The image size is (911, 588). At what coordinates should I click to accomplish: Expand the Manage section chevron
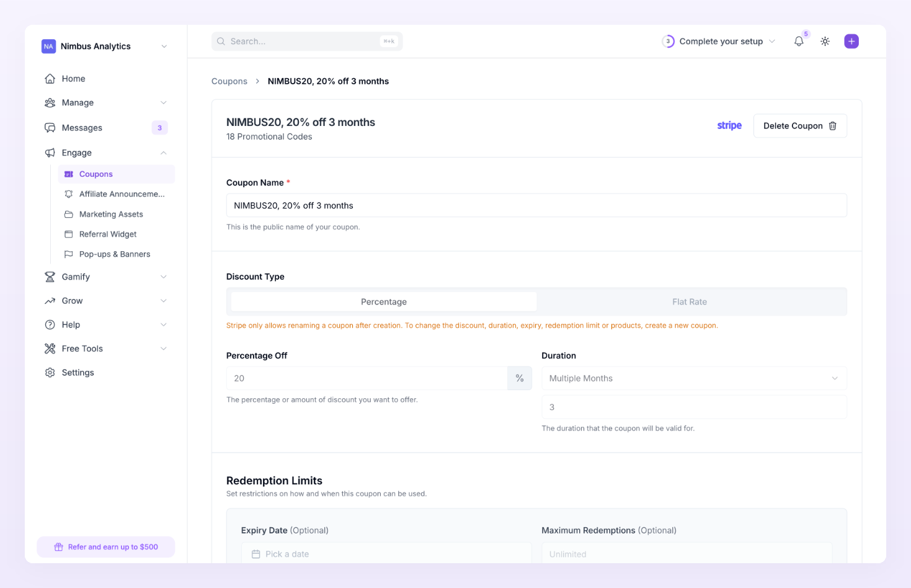click(x=164, y=103)
